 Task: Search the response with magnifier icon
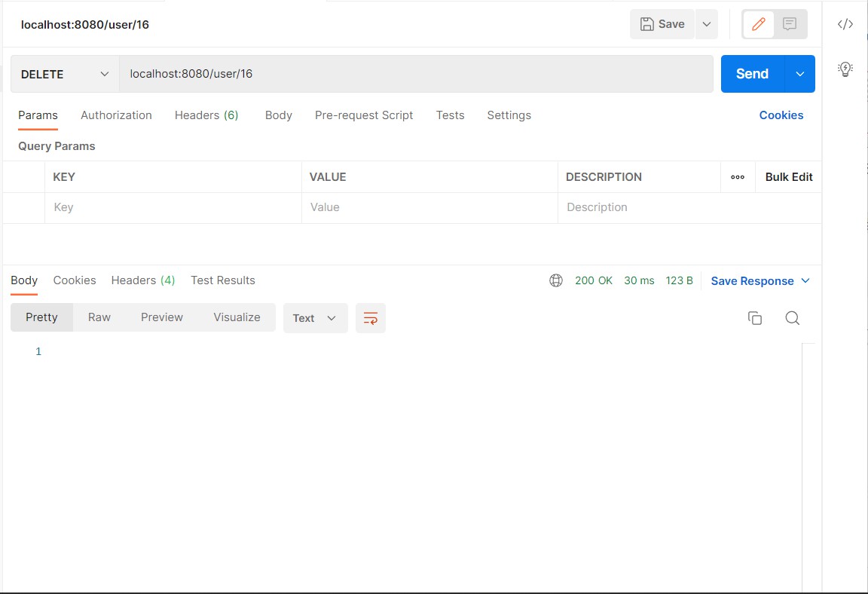point(792,318)
